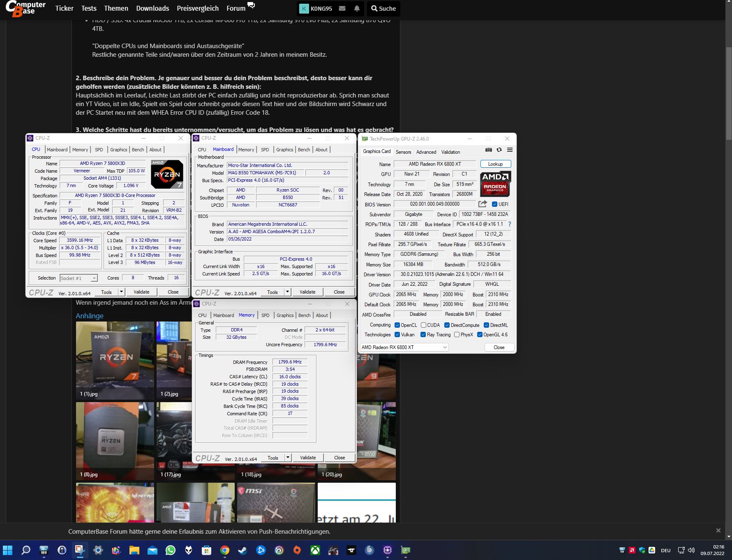
Task: Open Microsoft Store from the taskbar
Action: [207, 550]
